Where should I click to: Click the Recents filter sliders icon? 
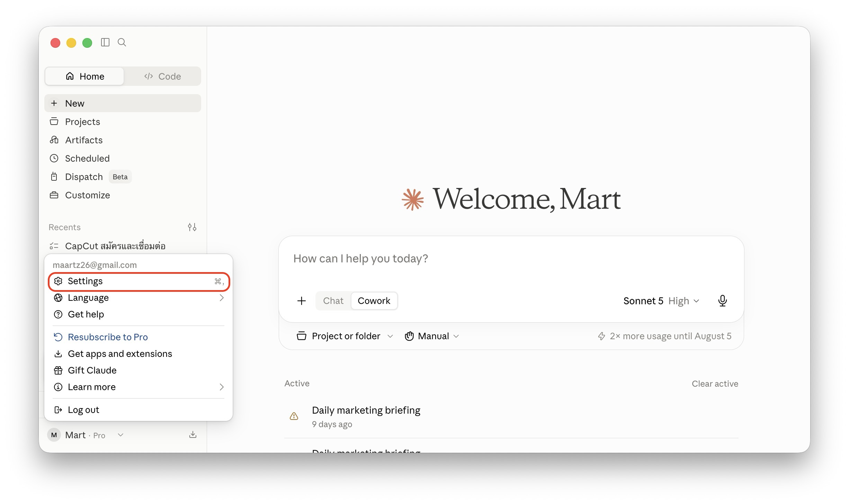[x=192, y=227]
